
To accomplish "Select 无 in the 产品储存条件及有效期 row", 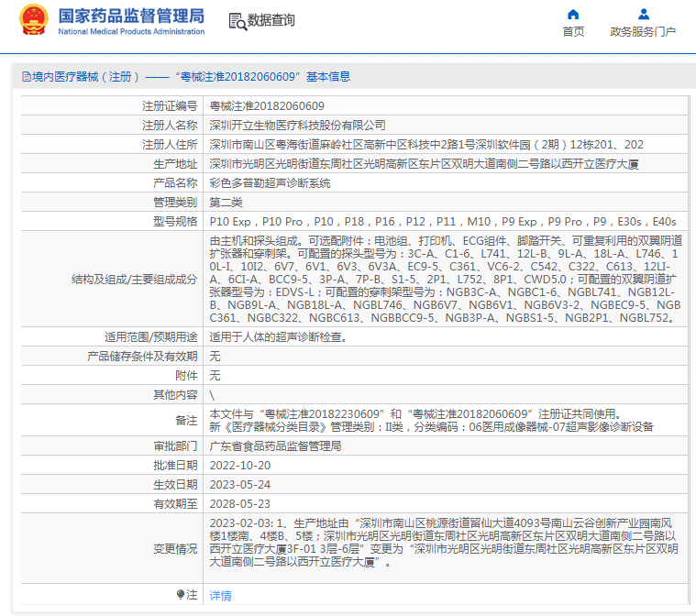I will tap(215, 356).
